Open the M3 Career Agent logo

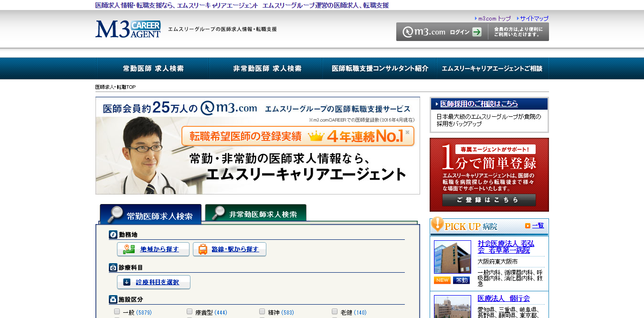coord(128,29)
